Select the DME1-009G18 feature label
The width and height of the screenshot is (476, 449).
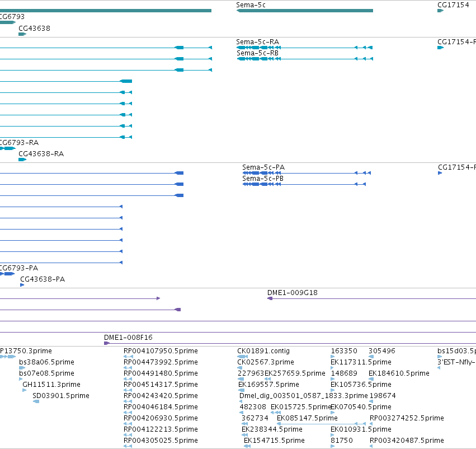(x=293, y=293)
